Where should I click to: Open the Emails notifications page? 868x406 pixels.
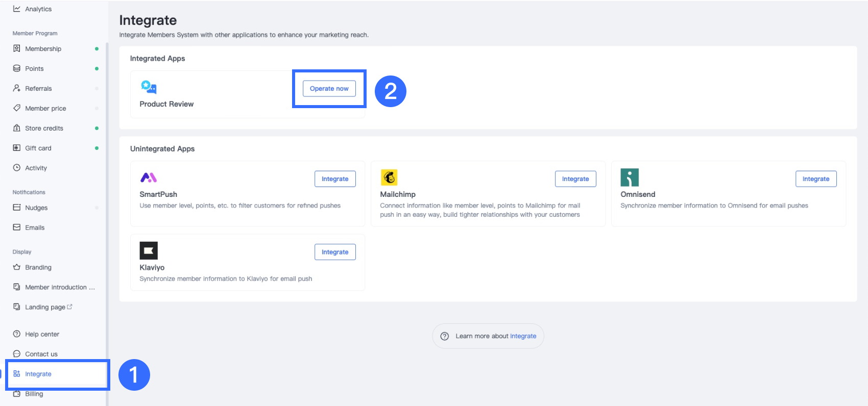(x=35, y=228)
